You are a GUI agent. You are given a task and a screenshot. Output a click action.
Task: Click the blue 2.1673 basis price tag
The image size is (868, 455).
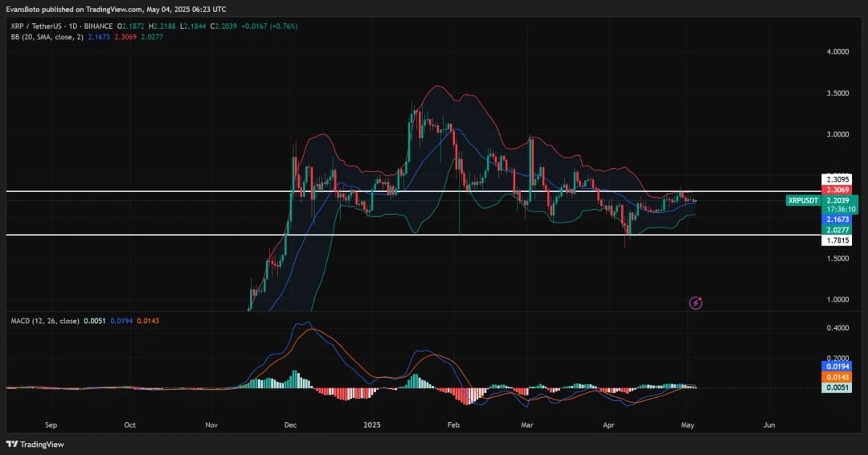point(836,219)
